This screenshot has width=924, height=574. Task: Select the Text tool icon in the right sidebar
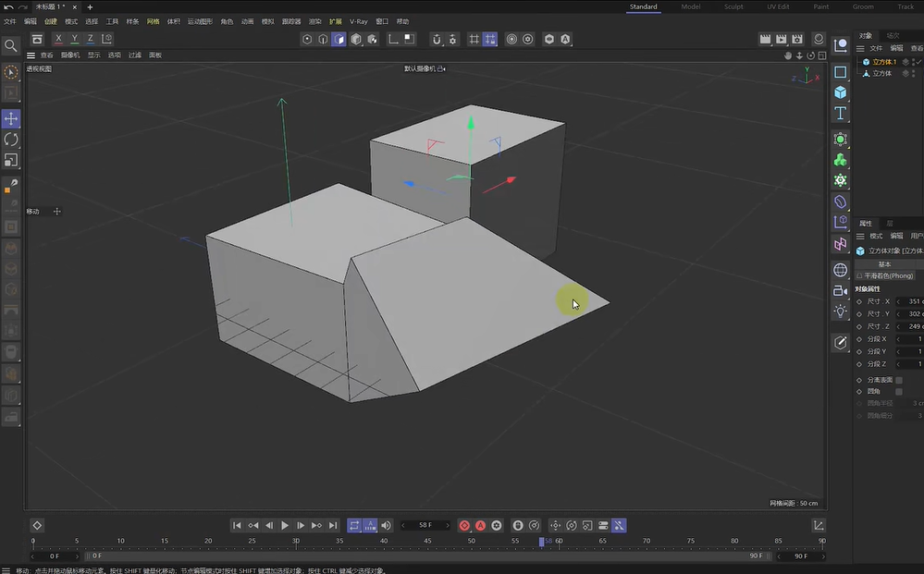coord(840,113)
